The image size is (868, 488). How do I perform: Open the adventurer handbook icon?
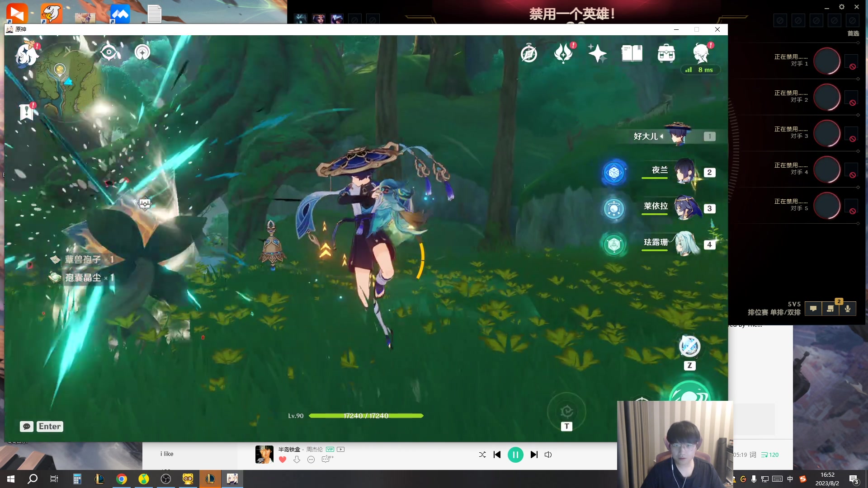tap(632, 53)
